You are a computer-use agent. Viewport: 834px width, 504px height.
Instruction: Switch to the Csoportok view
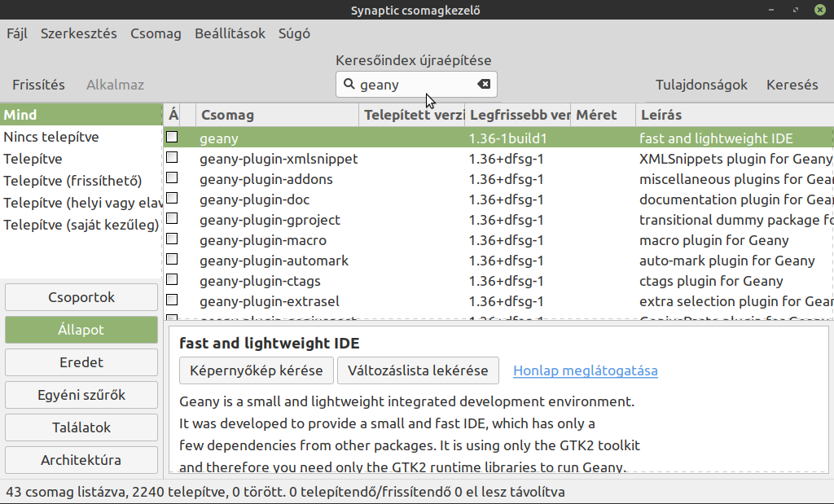81,297
